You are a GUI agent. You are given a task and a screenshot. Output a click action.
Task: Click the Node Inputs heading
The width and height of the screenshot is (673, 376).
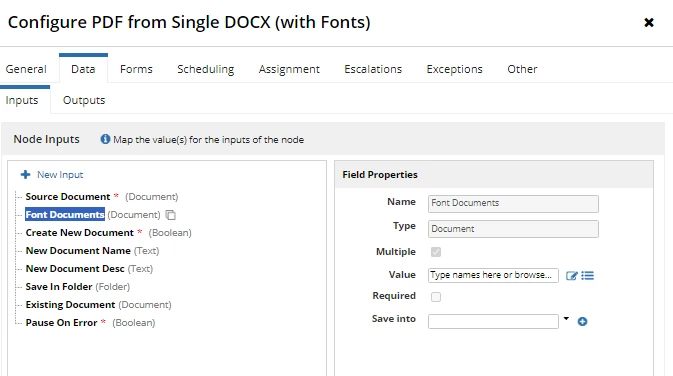(46, 139)
